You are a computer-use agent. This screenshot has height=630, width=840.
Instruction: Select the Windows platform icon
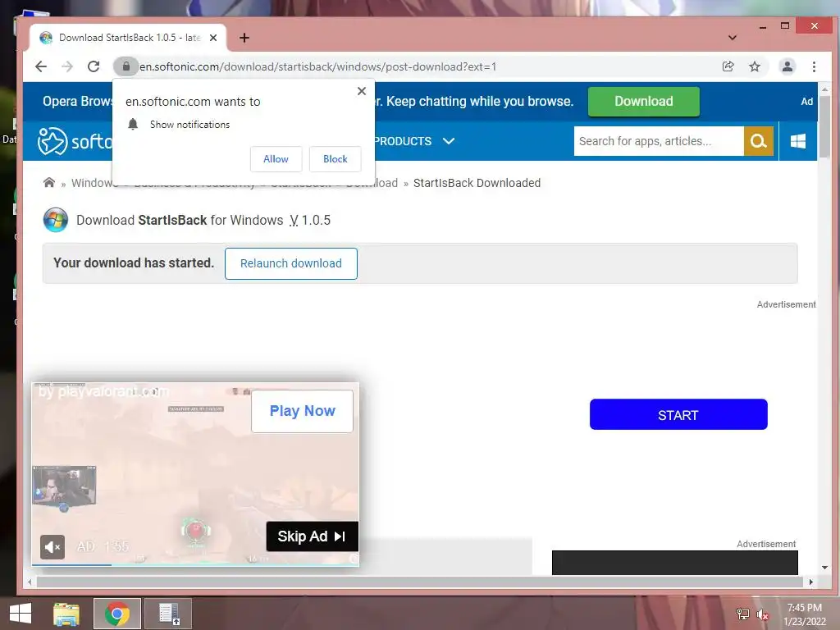(x=798, y=141)
